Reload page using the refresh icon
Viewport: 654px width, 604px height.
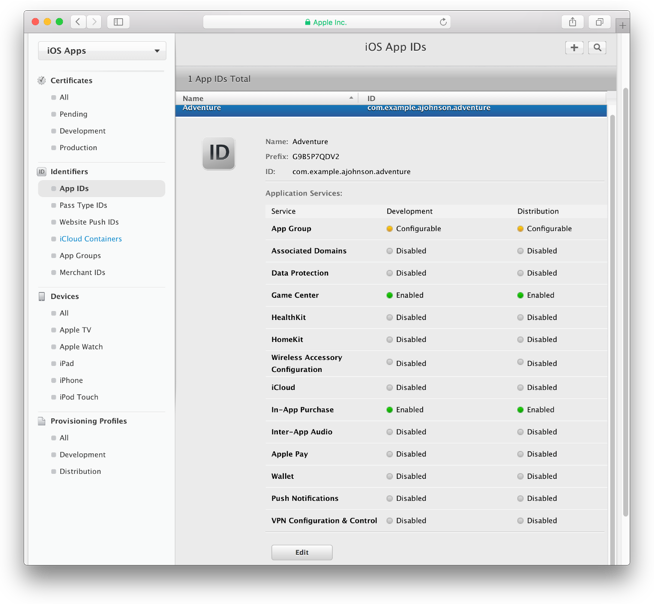[x=443, y=22]
